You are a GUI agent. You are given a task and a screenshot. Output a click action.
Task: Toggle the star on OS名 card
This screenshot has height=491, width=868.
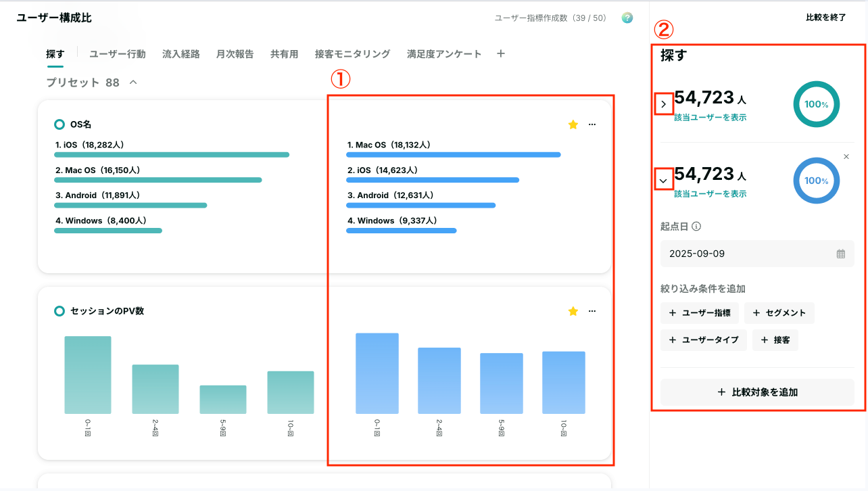coord(573,124)
